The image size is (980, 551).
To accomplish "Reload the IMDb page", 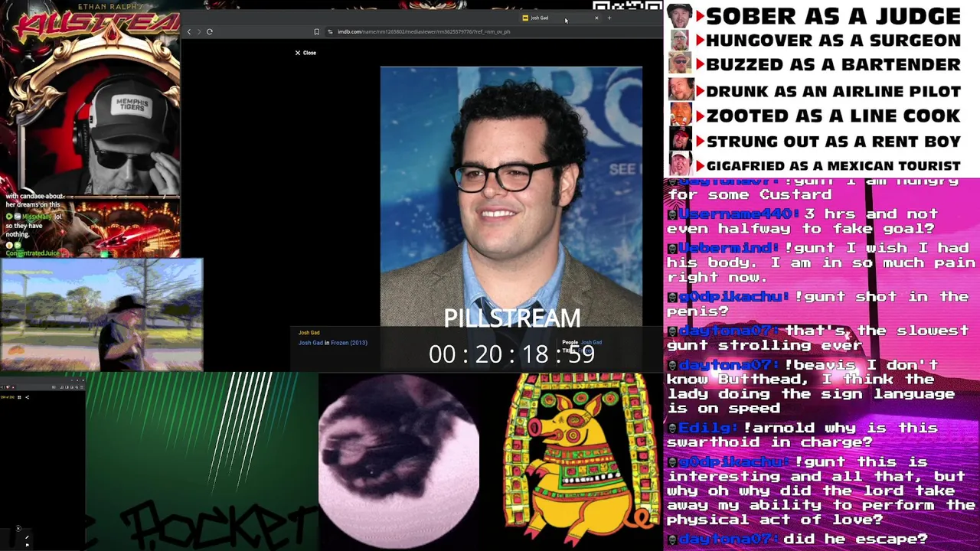I will click(x=209, y=31).
